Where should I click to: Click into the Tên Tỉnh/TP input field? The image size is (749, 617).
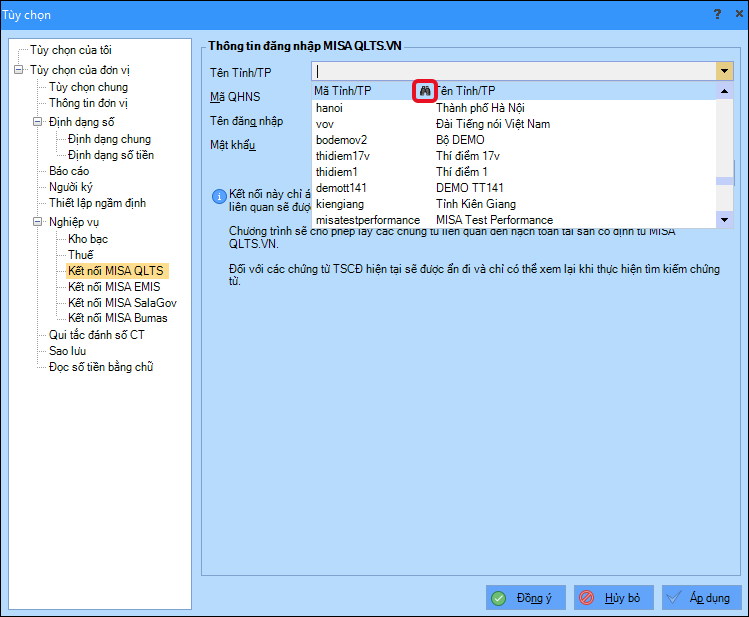[514, 71]
